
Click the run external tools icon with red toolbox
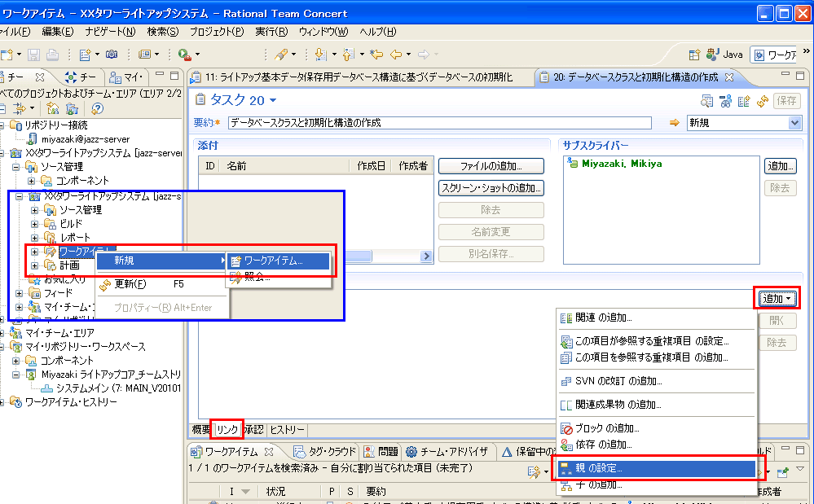click(185, 54)
